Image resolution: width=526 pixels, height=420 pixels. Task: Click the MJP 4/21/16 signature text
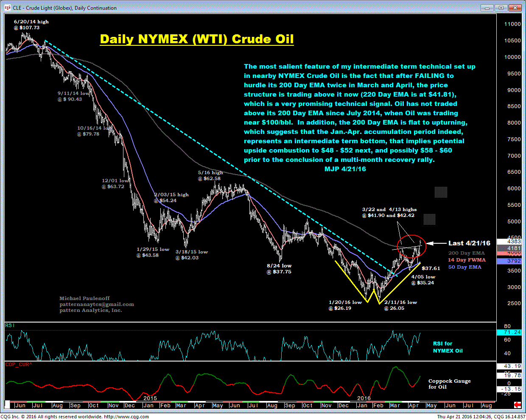pos(345,169)
